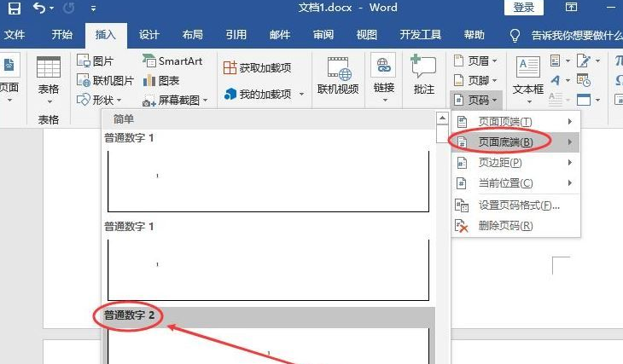
Task: Insert a SmartArt graphic
Action: tap(172, 61)
